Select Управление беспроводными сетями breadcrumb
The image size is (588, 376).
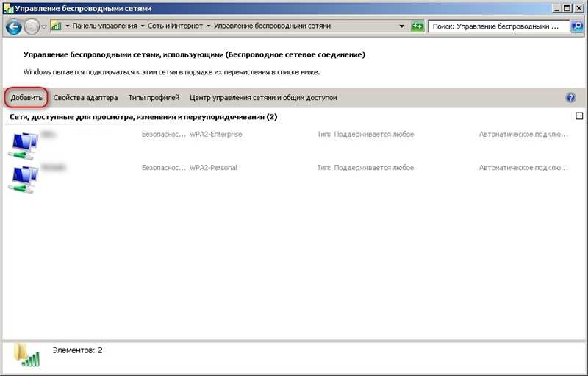pos(272,26)
